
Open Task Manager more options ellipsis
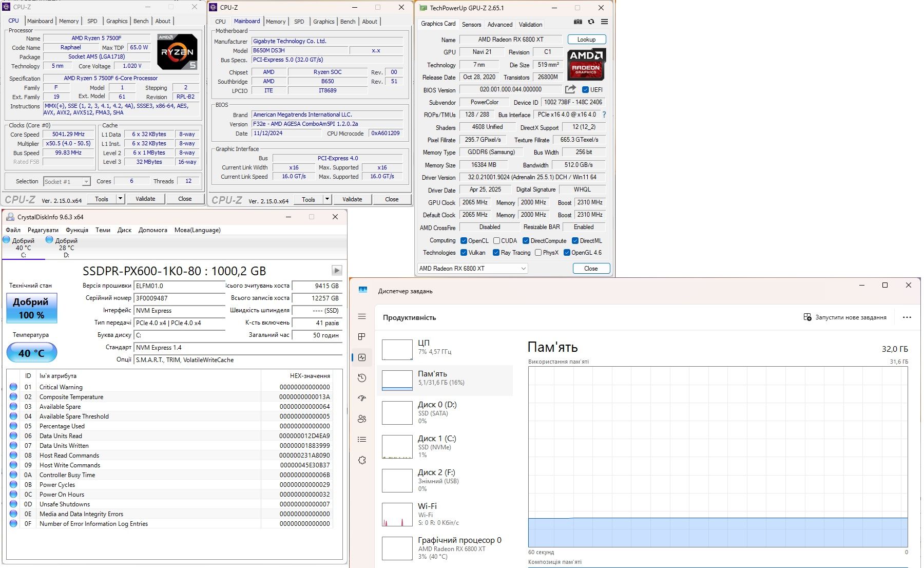pyautogui.click(x=907, y=317)
